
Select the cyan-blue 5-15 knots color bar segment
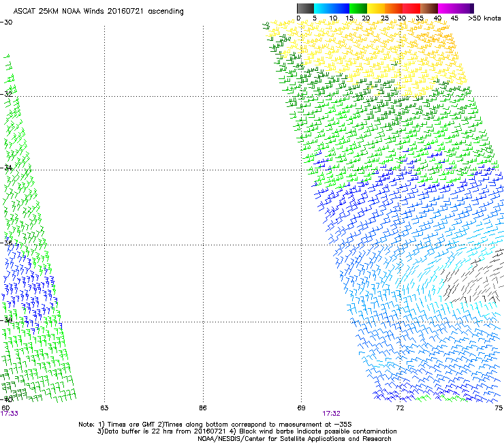[332, 8]
